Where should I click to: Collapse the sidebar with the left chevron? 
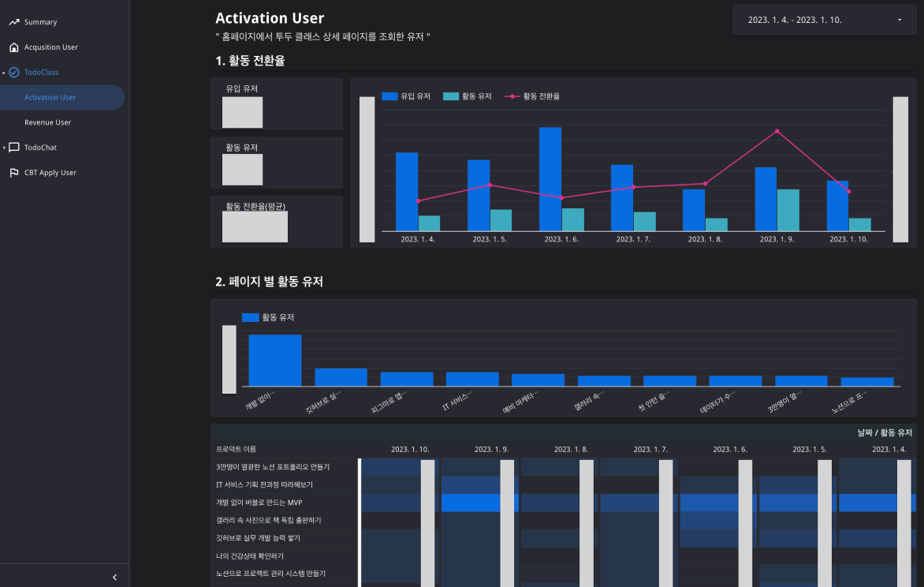(x=115, y=577)
